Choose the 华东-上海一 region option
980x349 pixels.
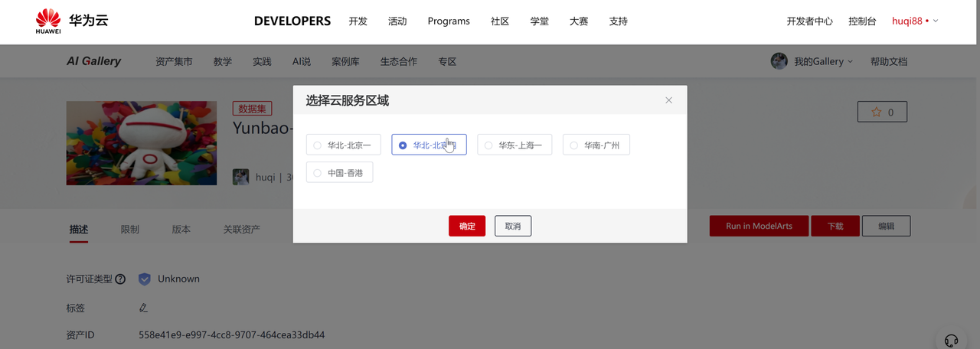pos(514,145)
